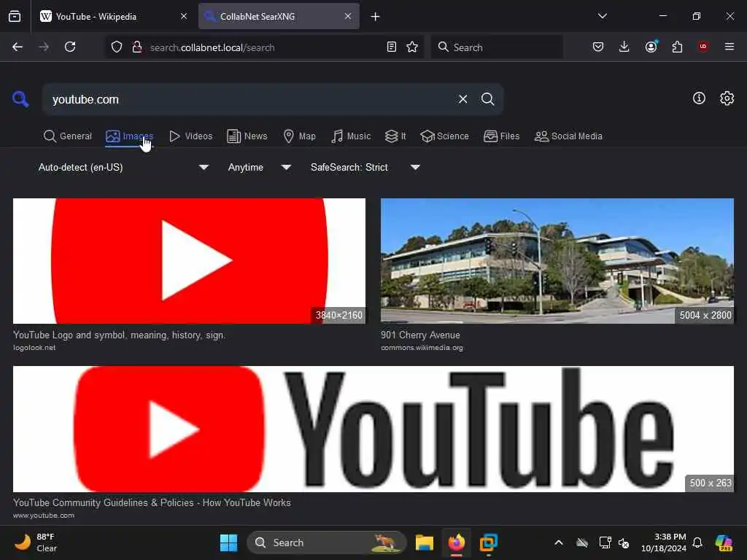Switch to Videos category
The width and height of the screenshot is (747, 560).
(x=190, y=136)
